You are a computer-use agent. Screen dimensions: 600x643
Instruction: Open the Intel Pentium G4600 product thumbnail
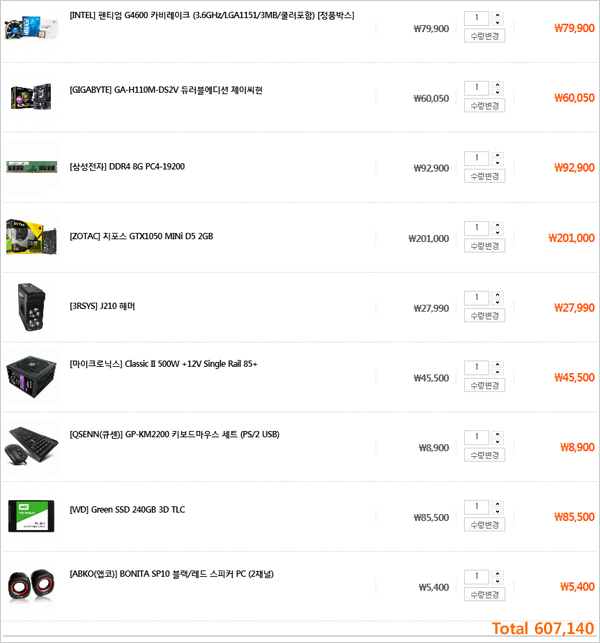click(32, 27)
